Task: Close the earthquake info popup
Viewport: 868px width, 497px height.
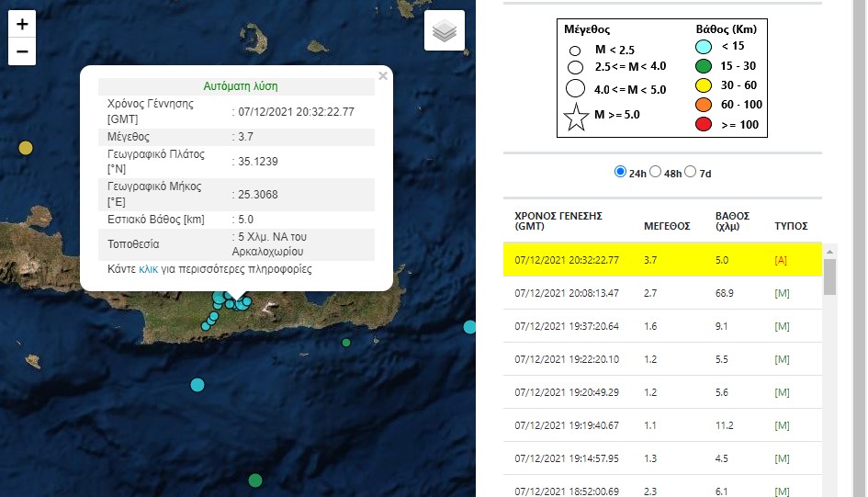Action: tap(383, 76)
